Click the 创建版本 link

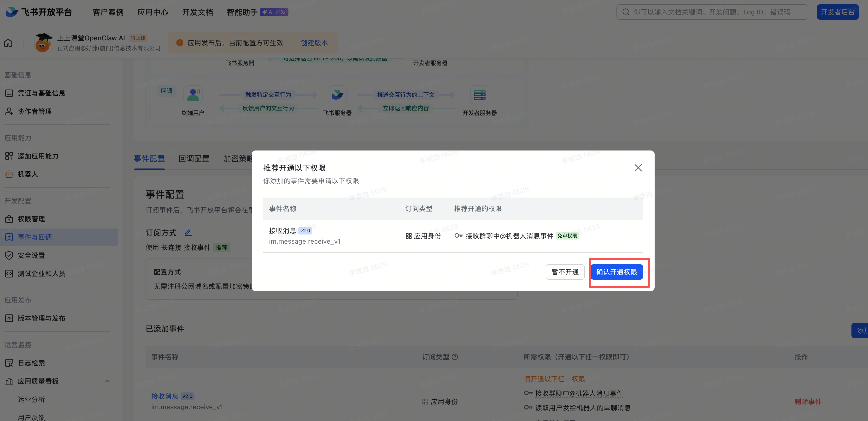pyautogui.click(x=314, y=43)
